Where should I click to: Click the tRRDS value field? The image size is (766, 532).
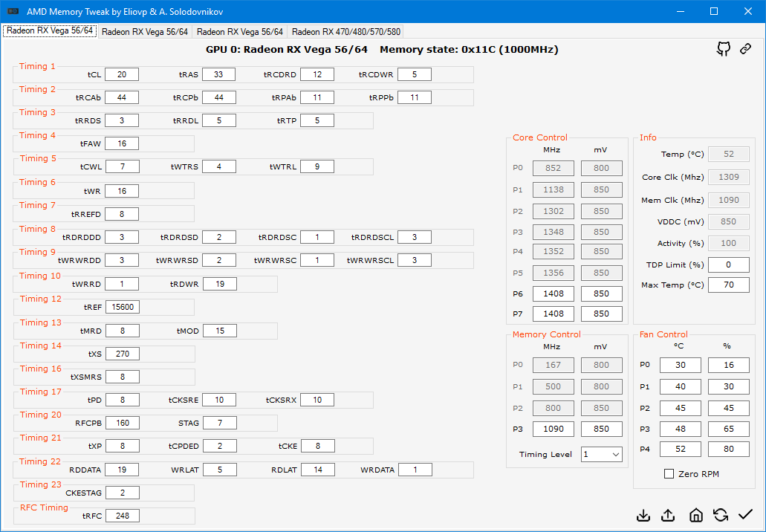pyautogui.click(x=122, y=120)
